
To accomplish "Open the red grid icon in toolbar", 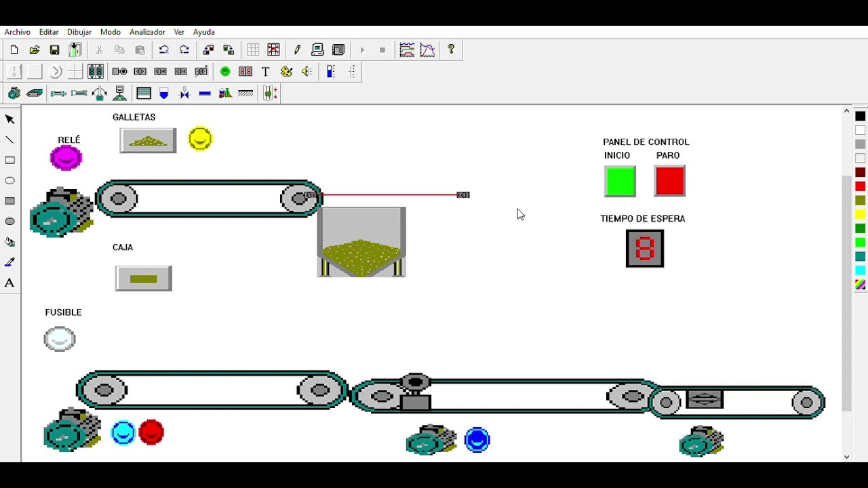I will (273, 50).
